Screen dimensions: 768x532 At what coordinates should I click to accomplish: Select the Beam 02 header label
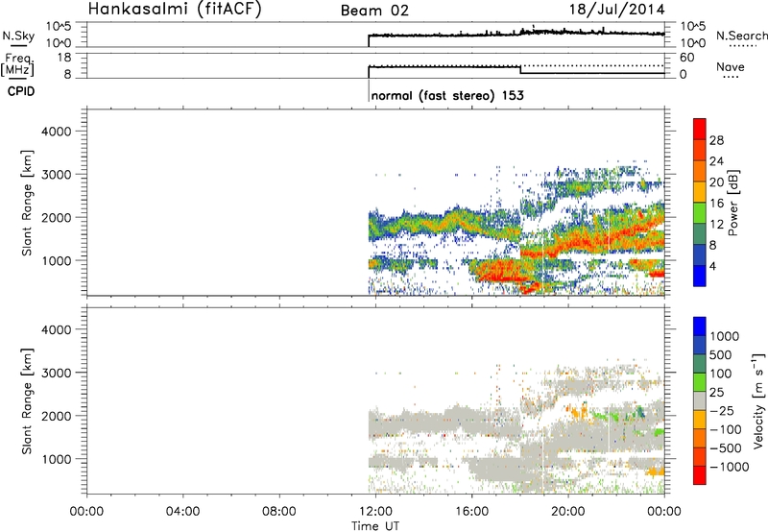point(374,11)
